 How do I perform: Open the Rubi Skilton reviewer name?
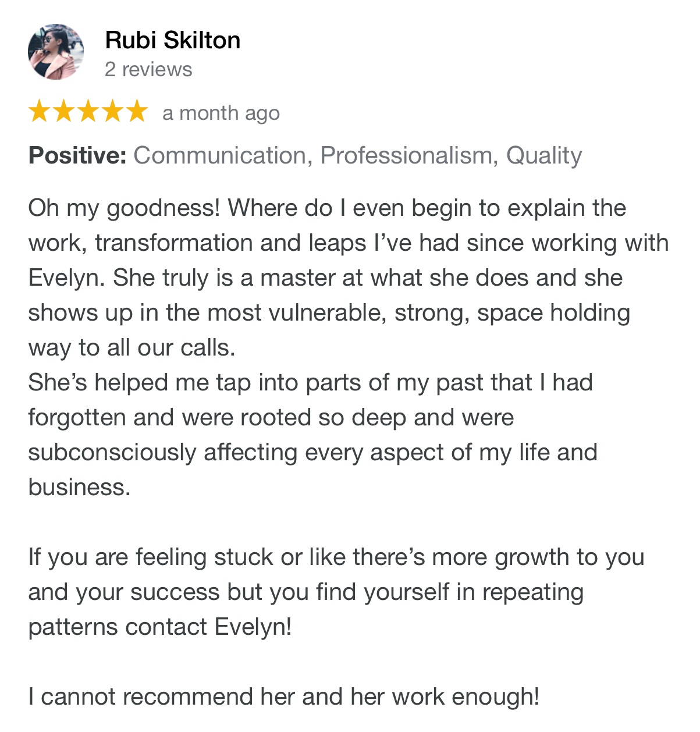click(x=173, y=40)
